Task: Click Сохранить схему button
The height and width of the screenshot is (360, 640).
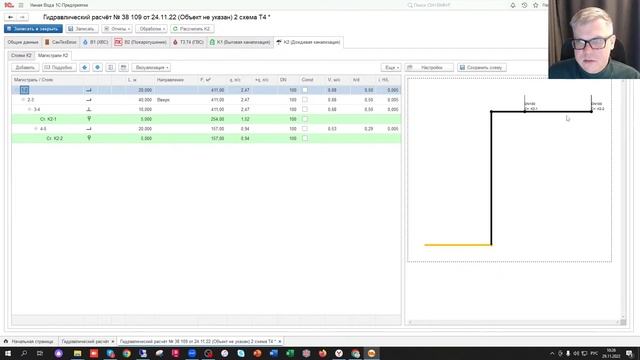Action: [482, 67]
